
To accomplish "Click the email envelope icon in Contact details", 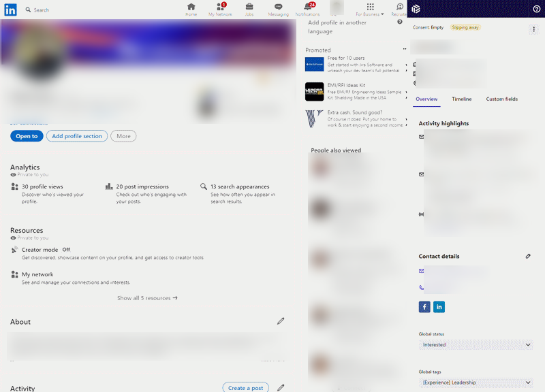I will tap(421, 271).
